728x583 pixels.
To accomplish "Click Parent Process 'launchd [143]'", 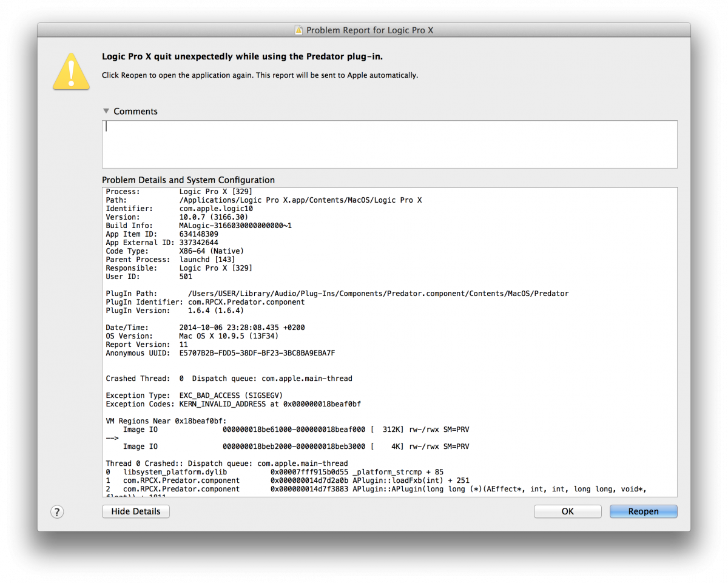I will pos(207,260).
